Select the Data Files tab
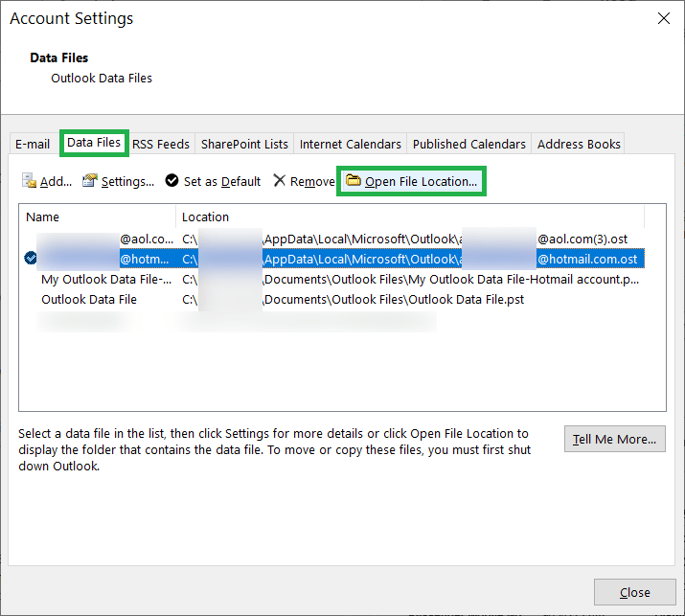 [x=94, y=143]
